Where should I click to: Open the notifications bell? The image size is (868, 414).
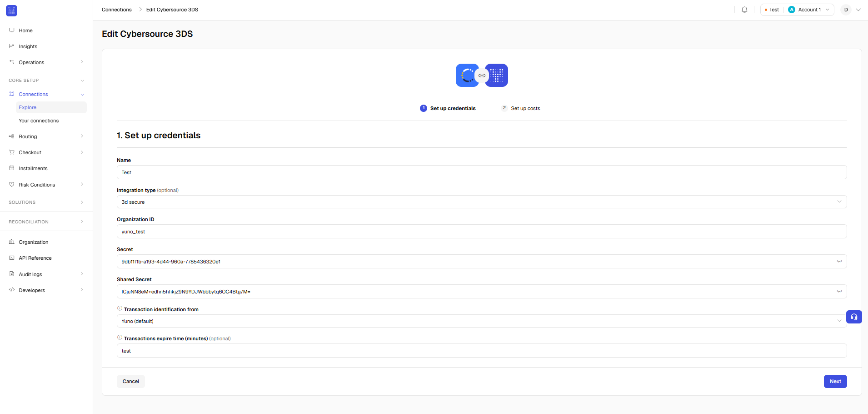pyautogui.click(x=744, y=10)
